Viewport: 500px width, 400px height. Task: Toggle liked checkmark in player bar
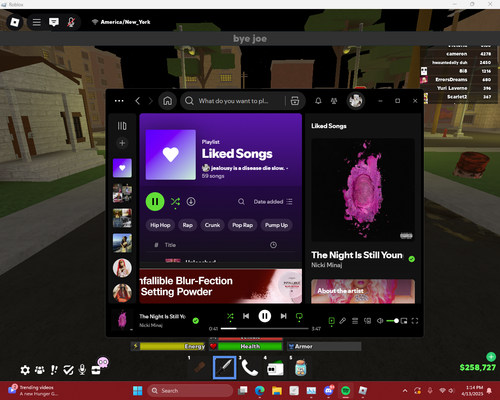196,321
